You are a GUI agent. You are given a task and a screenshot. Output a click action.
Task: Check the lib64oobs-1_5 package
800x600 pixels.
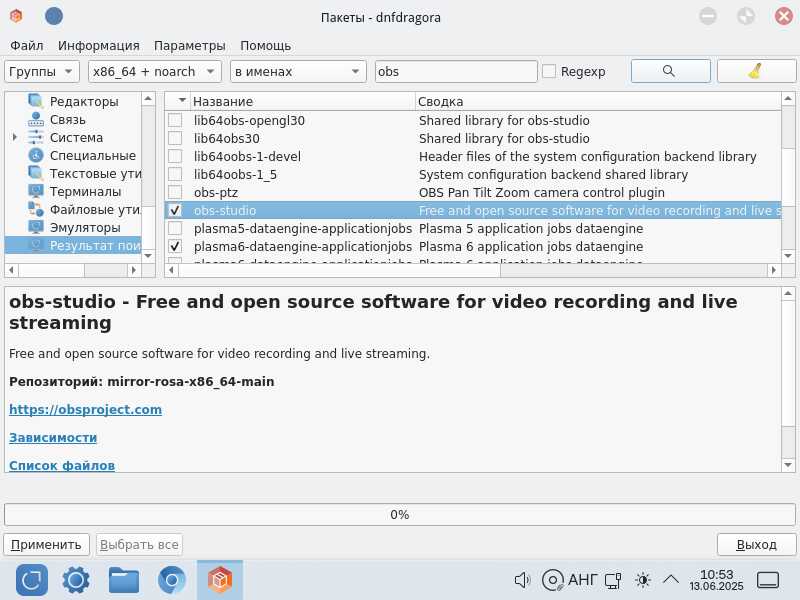click(x=175, y=174)
